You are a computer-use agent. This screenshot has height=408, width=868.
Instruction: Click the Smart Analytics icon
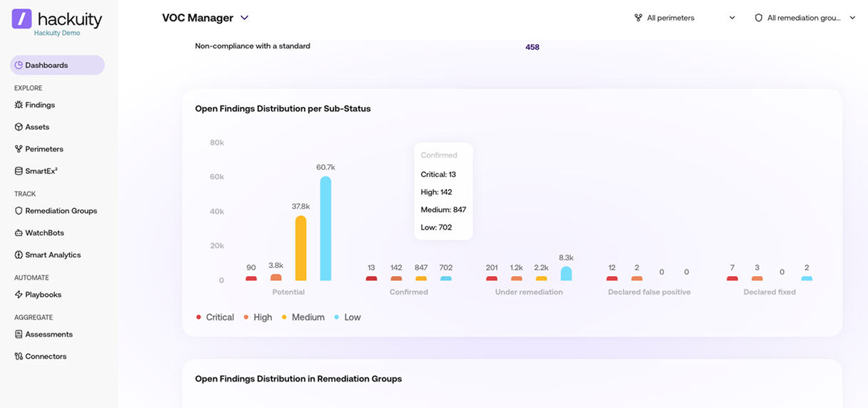[19, 255]
